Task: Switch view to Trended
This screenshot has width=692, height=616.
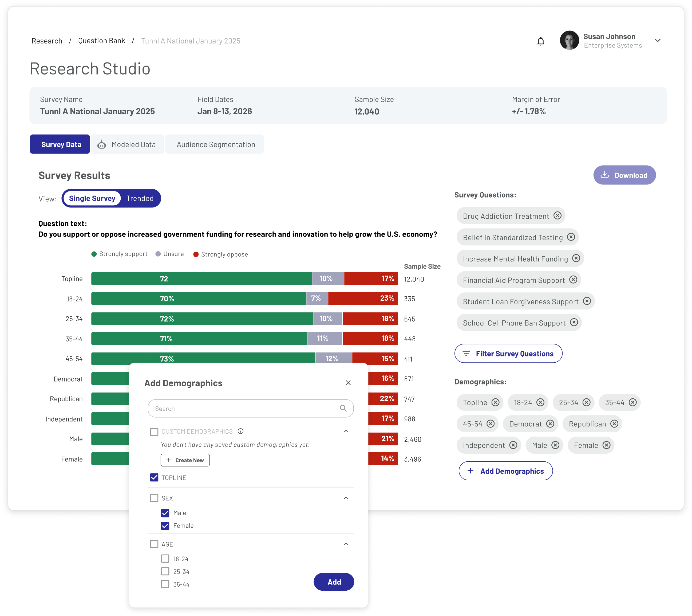Action: pos(140,198)
